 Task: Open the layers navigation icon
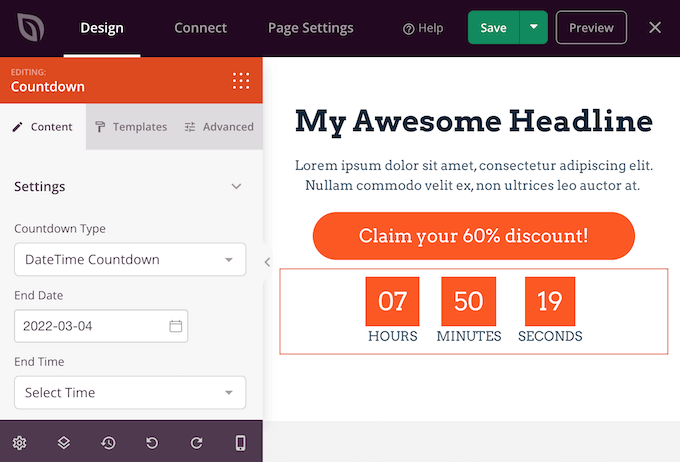click(64, 442)
